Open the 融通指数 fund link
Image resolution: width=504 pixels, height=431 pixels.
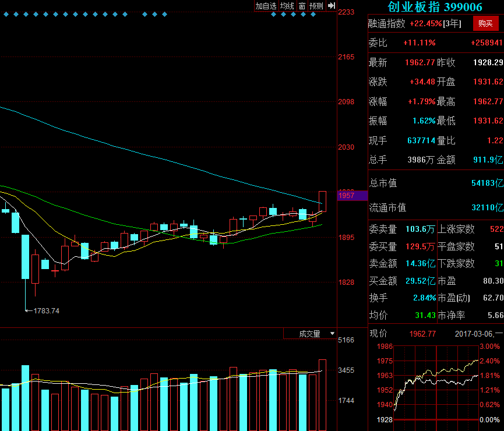coord(387,23)
